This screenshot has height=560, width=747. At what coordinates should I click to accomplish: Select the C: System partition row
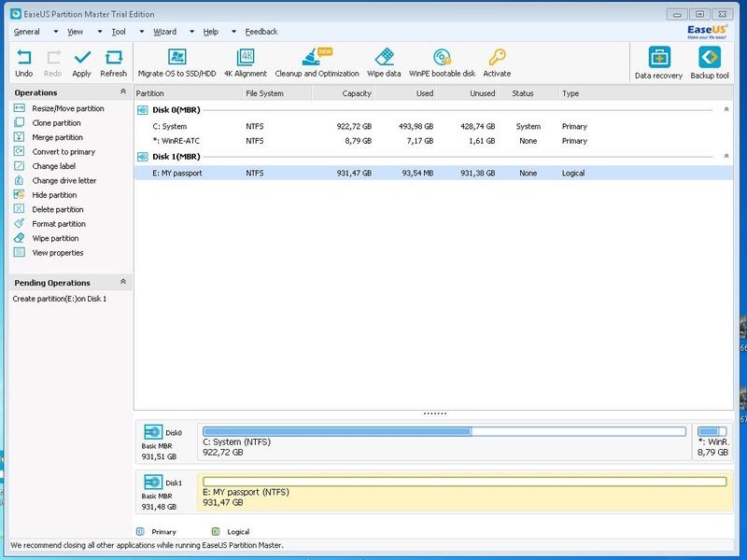click(433, 126)
